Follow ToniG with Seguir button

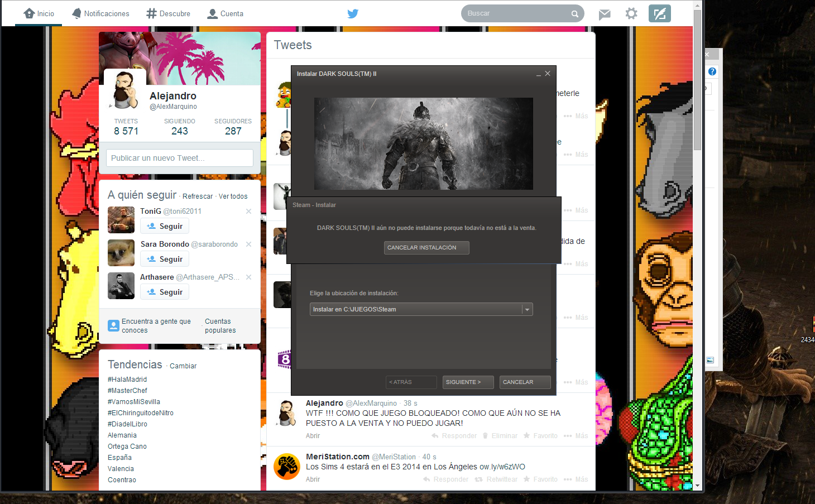(165, 226)
